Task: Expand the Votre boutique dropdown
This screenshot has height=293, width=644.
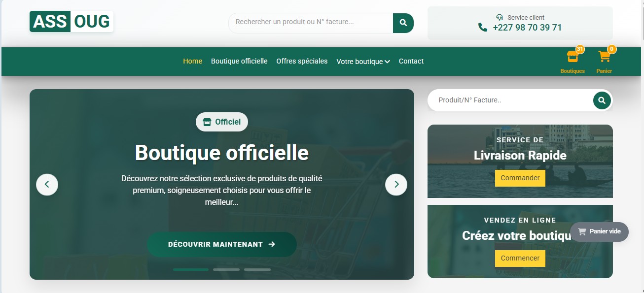Action: pyautogui.click(x=363, y=62)
